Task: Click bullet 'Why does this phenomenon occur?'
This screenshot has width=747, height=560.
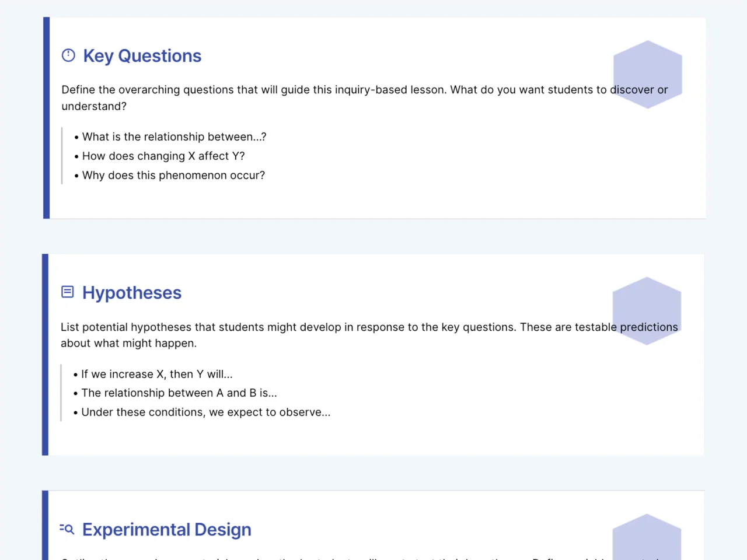Action: pyautogui.click(x=170, y=176)
